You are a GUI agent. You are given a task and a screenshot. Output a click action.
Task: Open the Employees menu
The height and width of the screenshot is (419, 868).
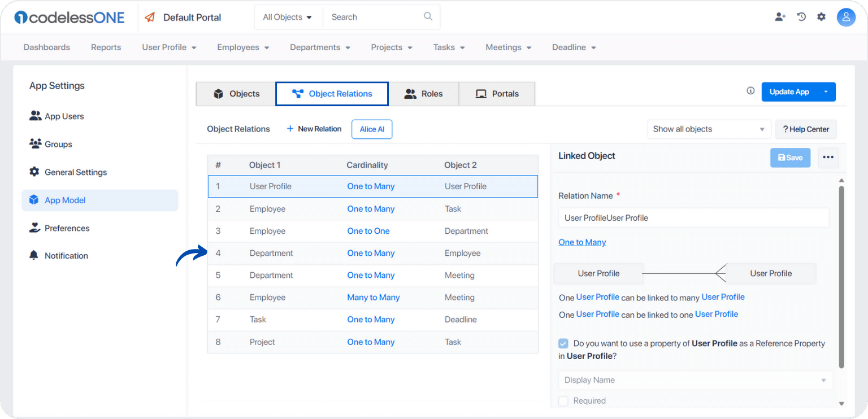pos(243,47)
